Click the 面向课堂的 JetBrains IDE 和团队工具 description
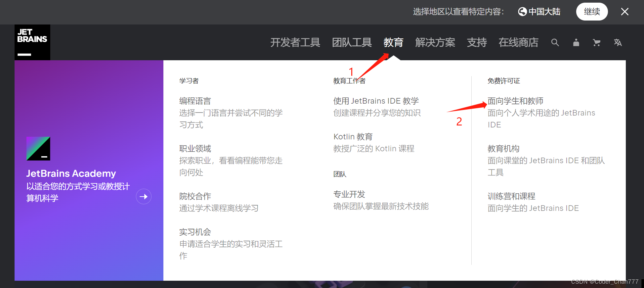This screenshot has width=644, height=288. click(546, 167)
